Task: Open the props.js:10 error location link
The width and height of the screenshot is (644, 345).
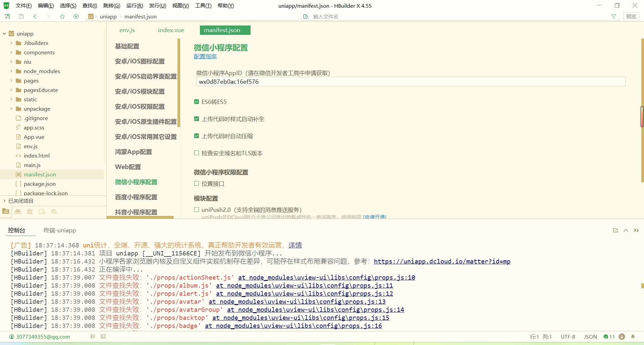Action: click(327, 277)
